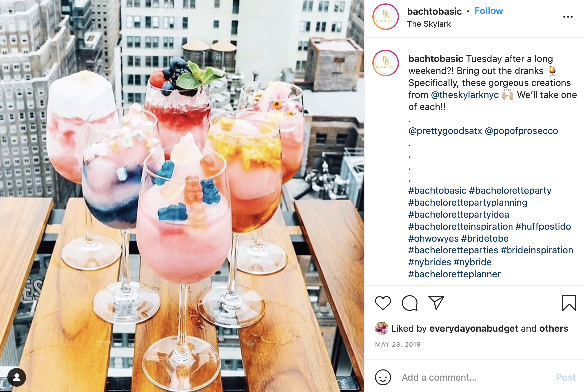The image size is (584, 392).
Task: Share the post via paper plane icon
Action: pyautogui.click(x=436, y=303)
